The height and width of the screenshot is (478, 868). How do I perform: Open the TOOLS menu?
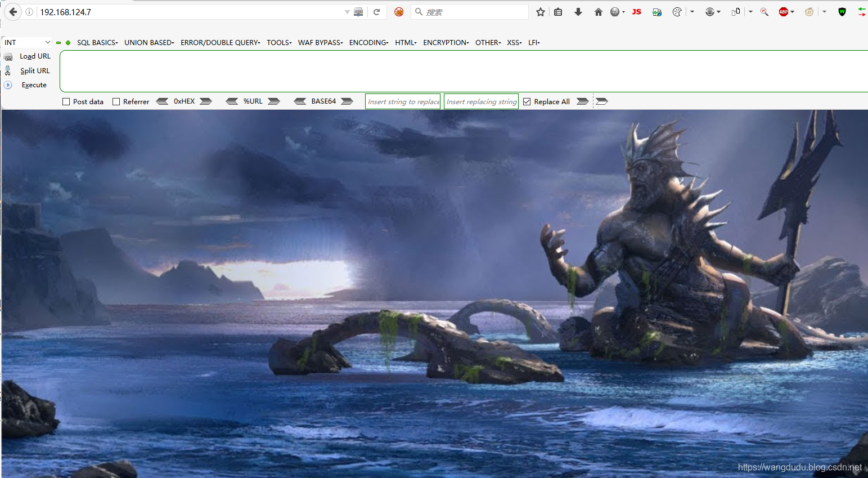[279, 43]
